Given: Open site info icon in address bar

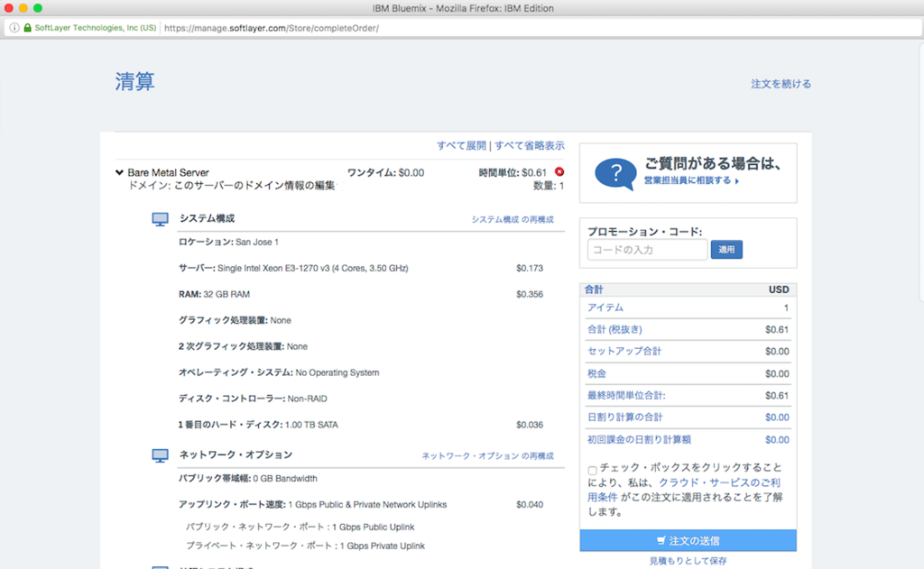Looking at the screenshot, I should [x=14, y=28].
